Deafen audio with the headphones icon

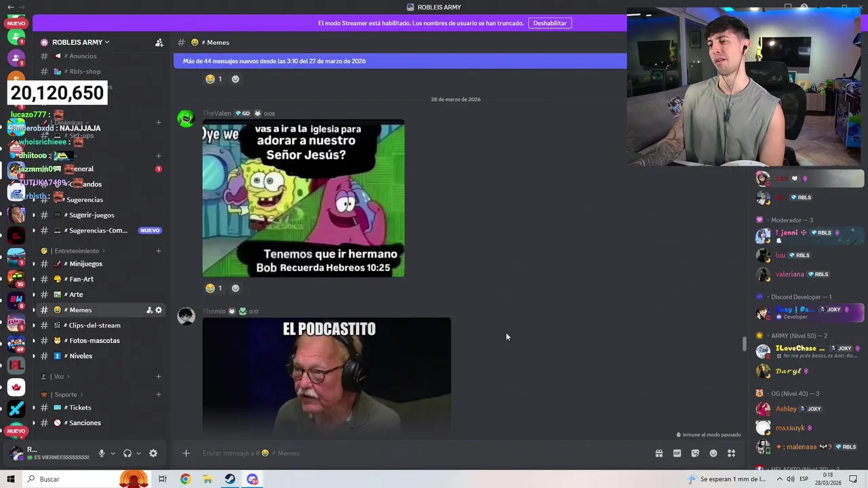click(127, 453)
